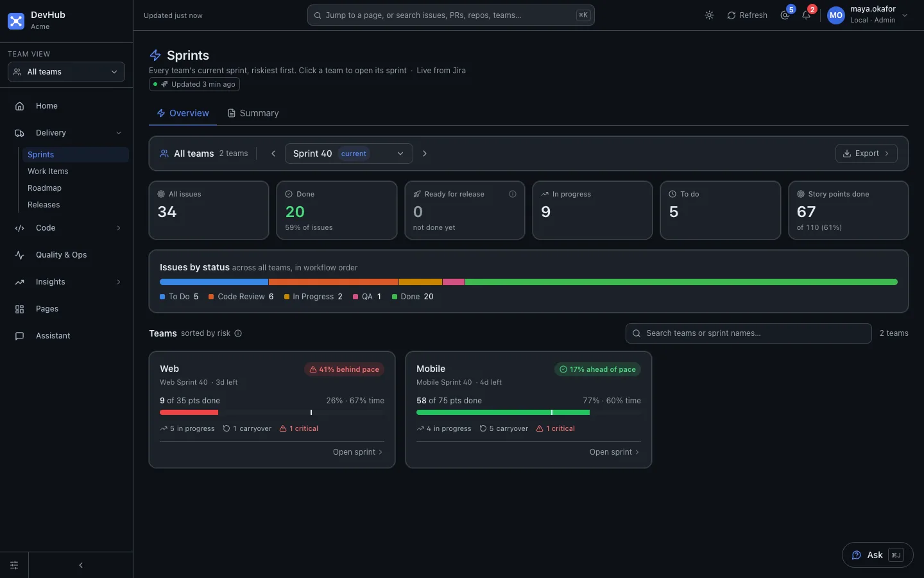Click the QA 1 legend entry
924x578 pixels.
pos(367,297)
